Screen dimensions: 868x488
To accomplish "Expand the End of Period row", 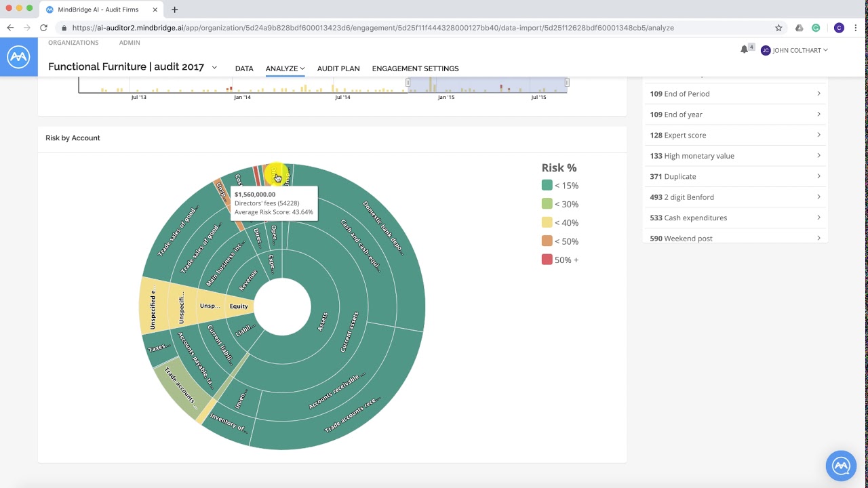I will 735,94.
